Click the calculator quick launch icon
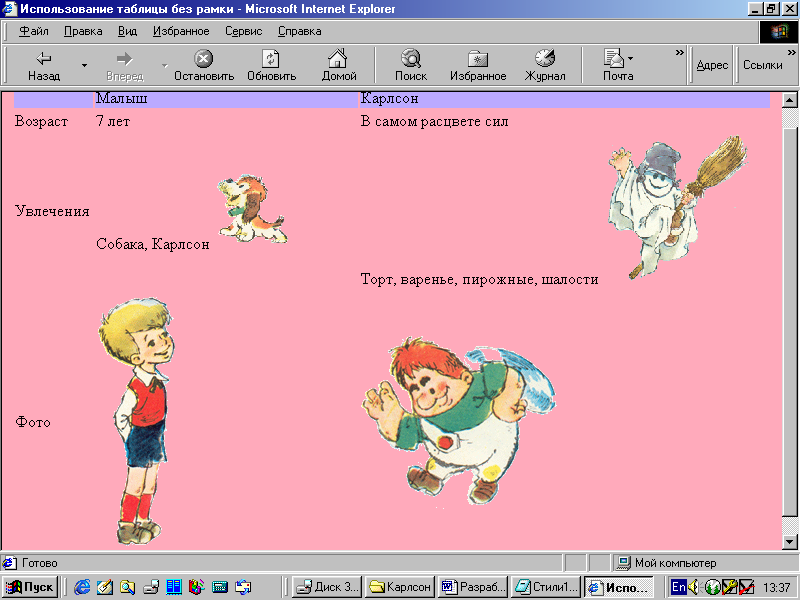This screenshot has height=600, width=800. [x=220, y=587]
